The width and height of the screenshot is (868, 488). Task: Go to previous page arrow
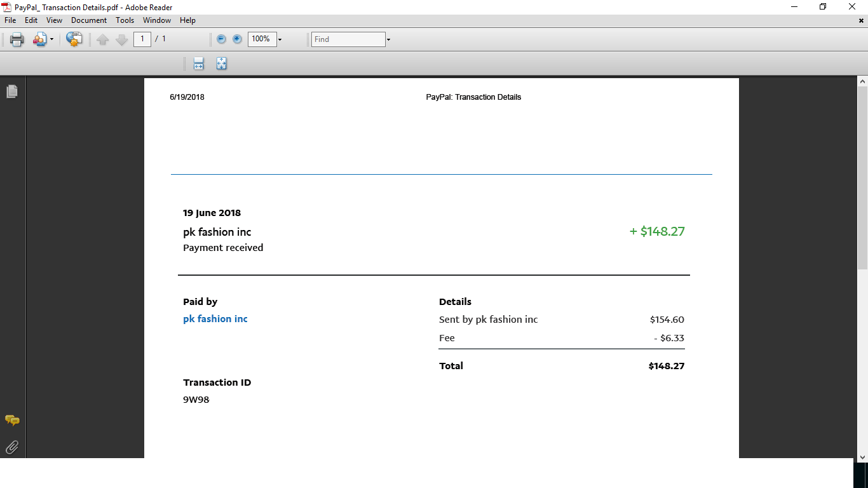click(103, 39)
